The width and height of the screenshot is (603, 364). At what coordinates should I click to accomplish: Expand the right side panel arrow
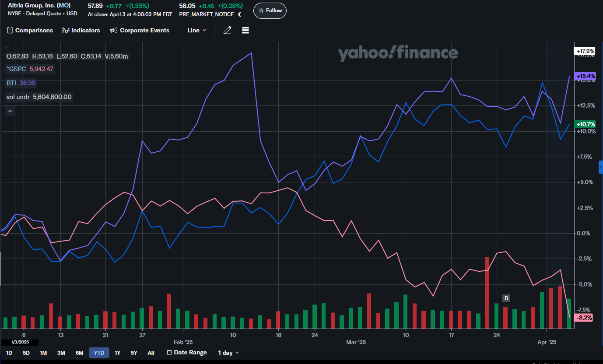click(x=600, y=167)
